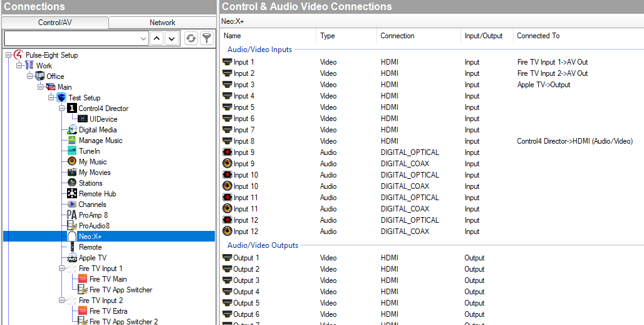Viewport: 644px width, 325px height.
Task: Collapse the Office building node
Action: (29, 76)
